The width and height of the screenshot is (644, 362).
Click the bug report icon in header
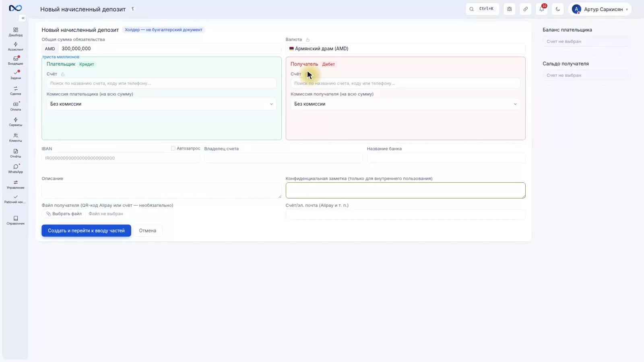point(510,9)
